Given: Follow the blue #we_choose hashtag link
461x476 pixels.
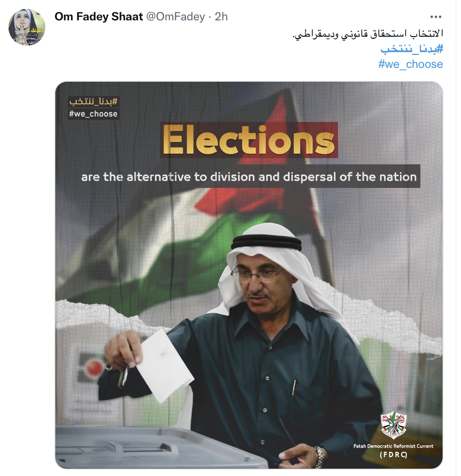Looking at the screenshot, I should tap(410, 64).
